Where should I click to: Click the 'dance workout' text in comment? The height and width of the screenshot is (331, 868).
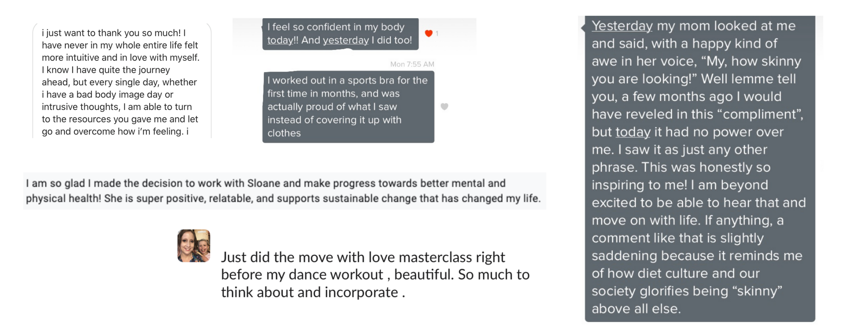tap(336, 275)
